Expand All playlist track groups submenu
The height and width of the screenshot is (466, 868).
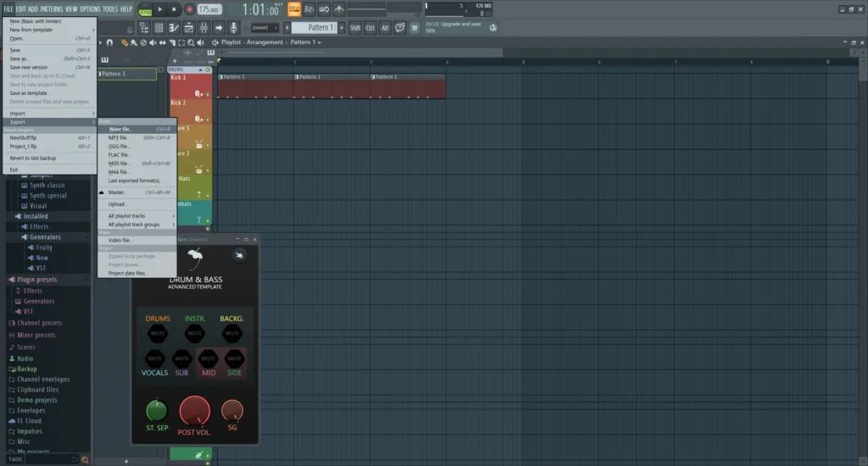(137, 225)
